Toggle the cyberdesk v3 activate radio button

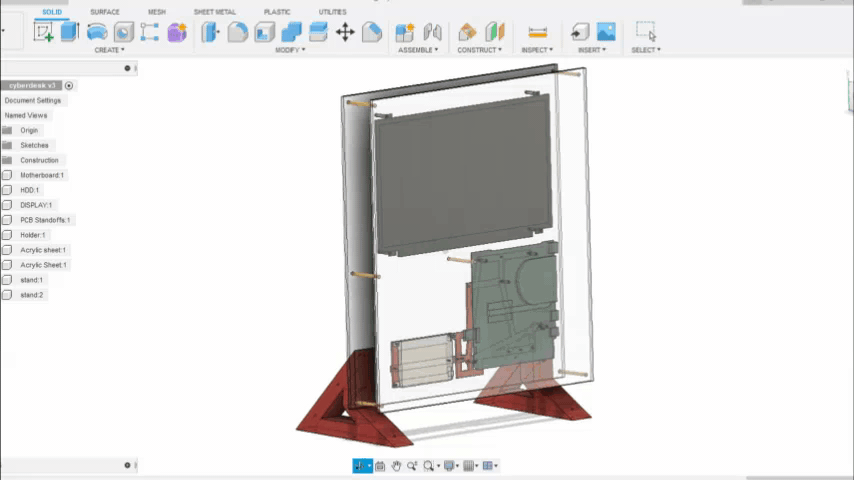[69, 85]
